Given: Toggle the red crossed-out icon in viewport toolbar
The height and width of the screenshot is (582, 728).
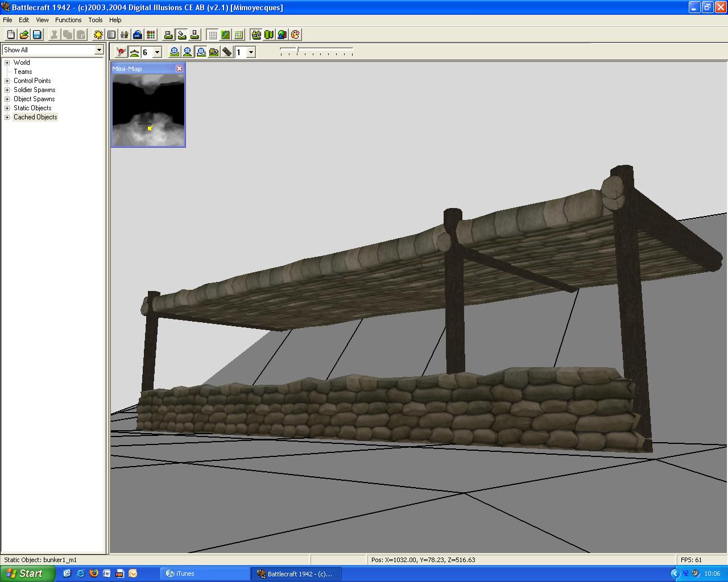Looking at the screenshot, I should (x=121, y=52).
